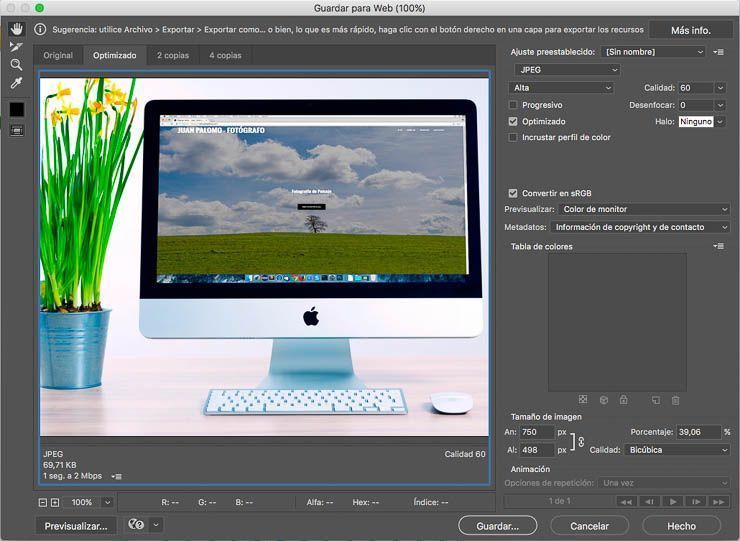Switch to the 4 copias tab
The width and height of the screenshot is (740, 541).
tap(224, 55)
